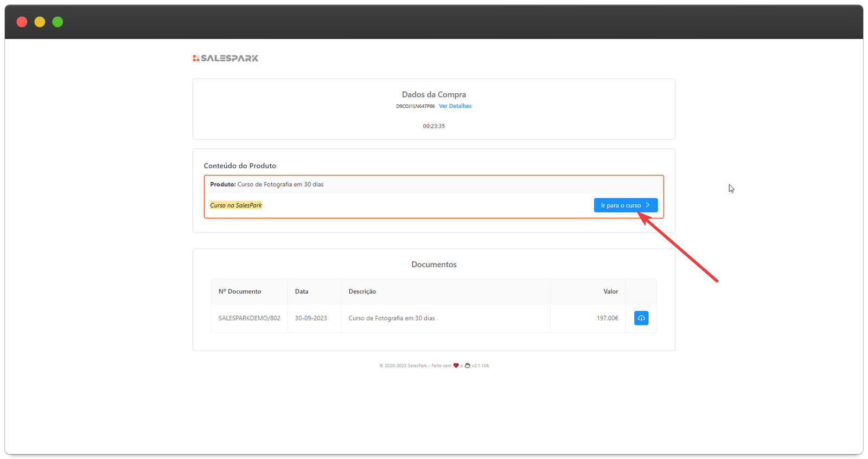The width and height of the screenshot is (868, 459).
Task: Download the SALESPARKDEMO/802 invoice document
Action: tap(641, 318)
